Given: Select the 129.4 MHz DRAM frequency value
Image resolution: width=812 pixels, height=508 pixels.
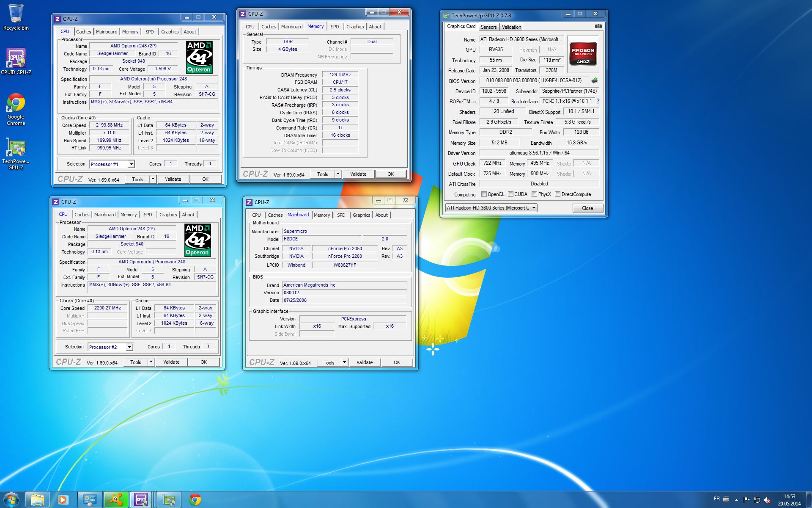Looking at the screenshot, I should (340, 75).
